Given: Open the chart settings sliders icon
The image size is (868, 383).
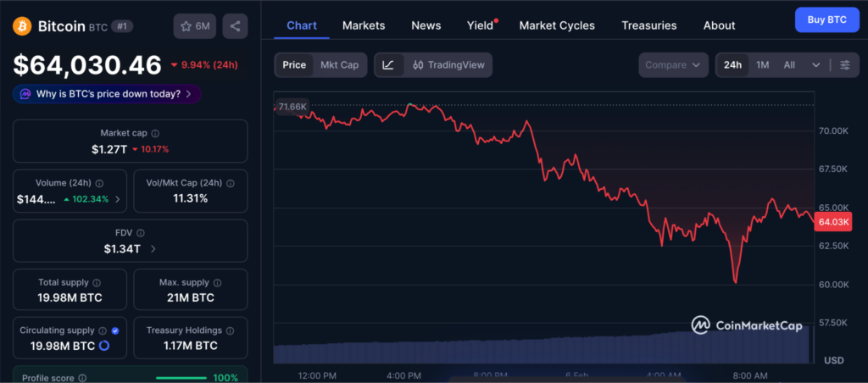Looking at the screenshot, I should click(844, 65).
